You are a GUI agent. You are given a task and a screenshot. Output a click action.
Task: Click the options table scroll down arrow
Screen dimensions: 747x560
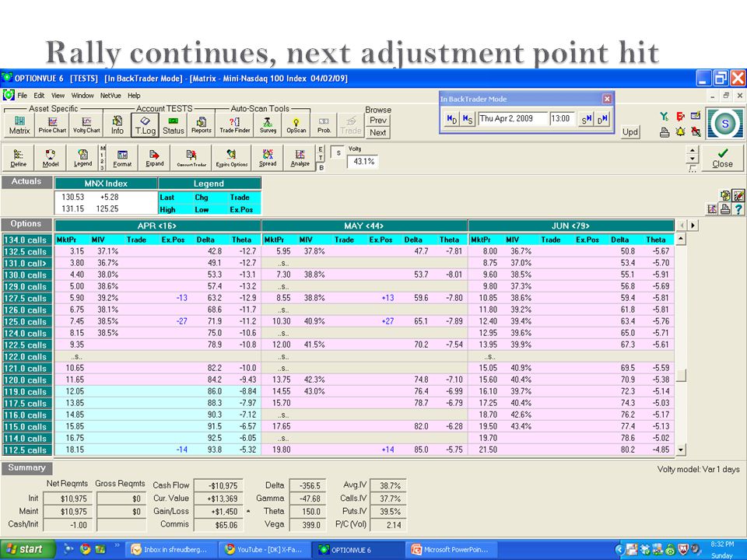681,449
